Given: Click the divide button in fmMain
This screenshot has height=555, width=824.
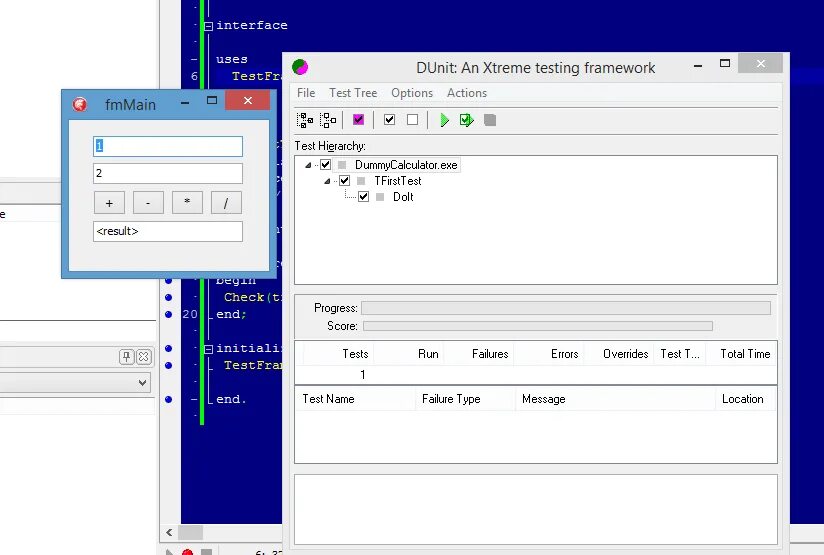Looking at the screenshot, I should coord(226,203).
